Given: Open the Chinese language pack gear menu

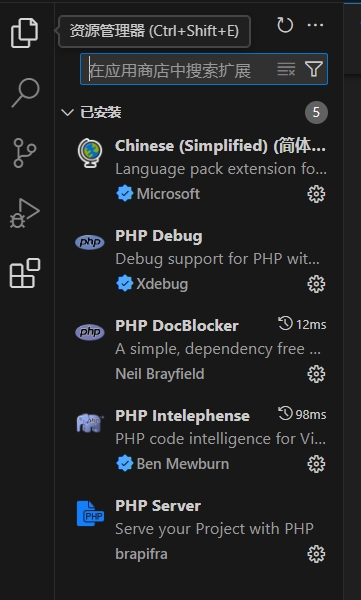Looking at the screenshot, I should pyautogui.click(x=316, y=194).
